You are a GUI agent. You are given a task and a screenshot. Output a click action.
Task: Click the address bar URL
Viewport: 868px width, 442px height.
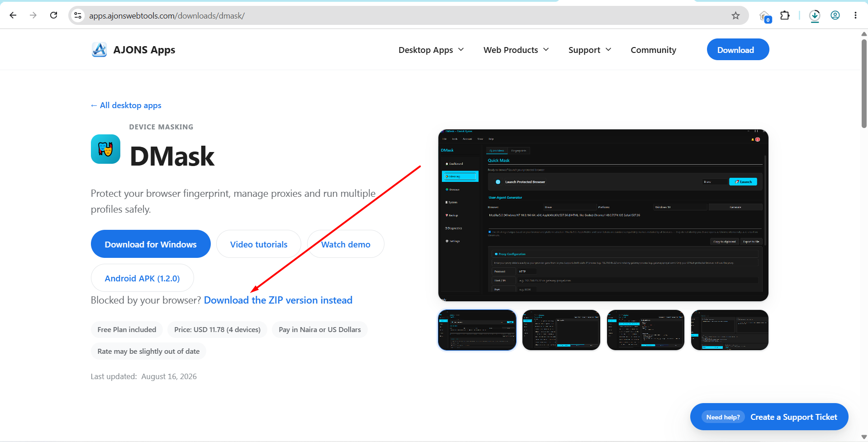pos(166,16)
